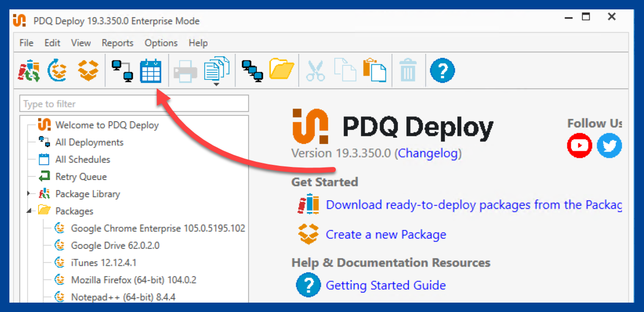Click the Twitter follow icon
Image resolution: width=644 pixels, height=312 pixels.
609,145
